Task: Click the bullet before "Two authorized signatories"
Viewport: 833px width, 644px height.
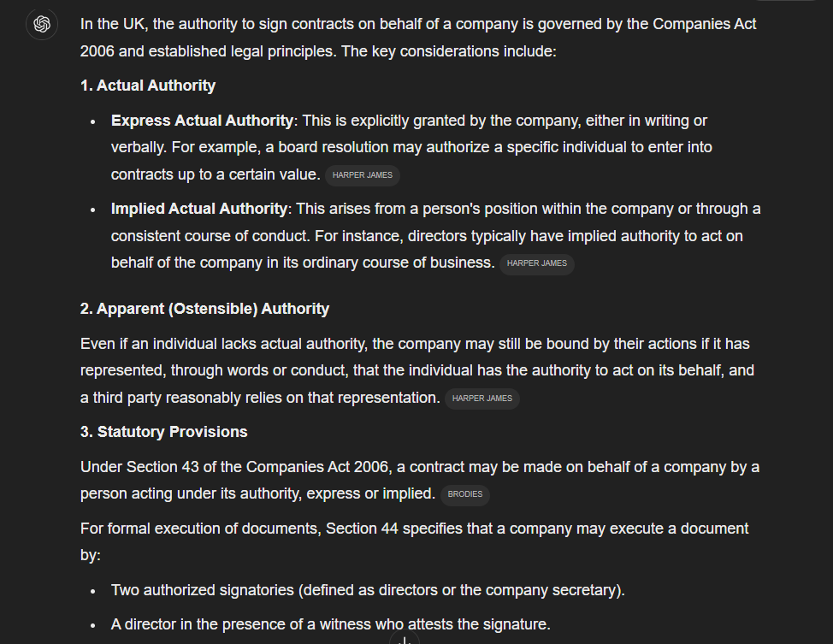Action: click(x=92, y=591)
